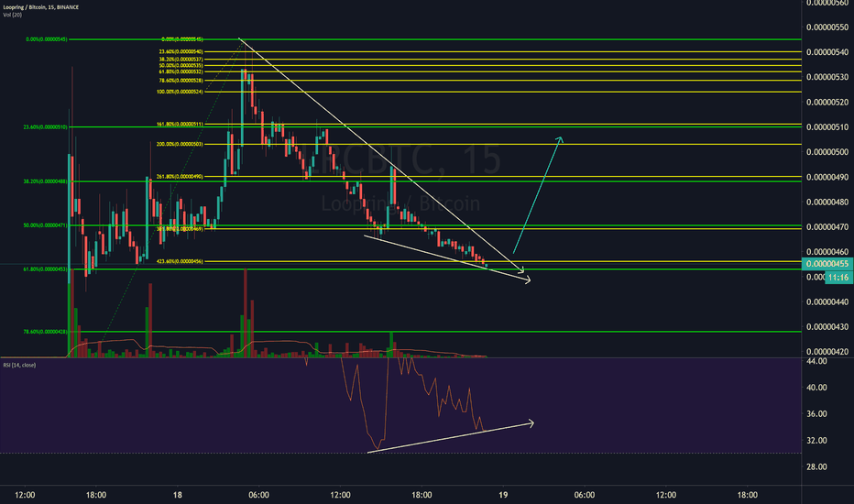Select green Fibonacci label 23.60%(0.00000510)
This screenshot has width=854, height=504.
(x=45, y=127)
